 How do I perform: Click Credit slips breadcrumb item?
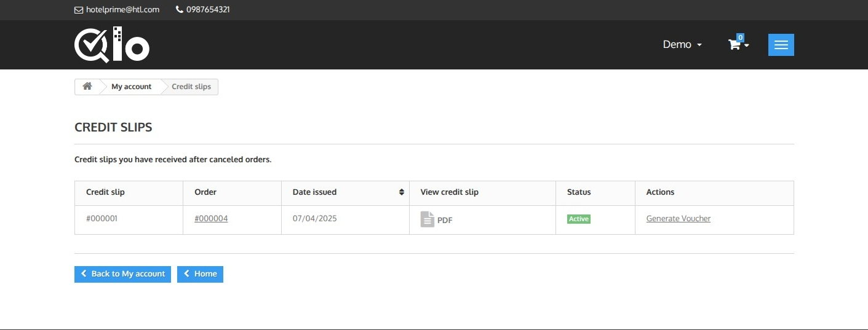pos(191,87)
